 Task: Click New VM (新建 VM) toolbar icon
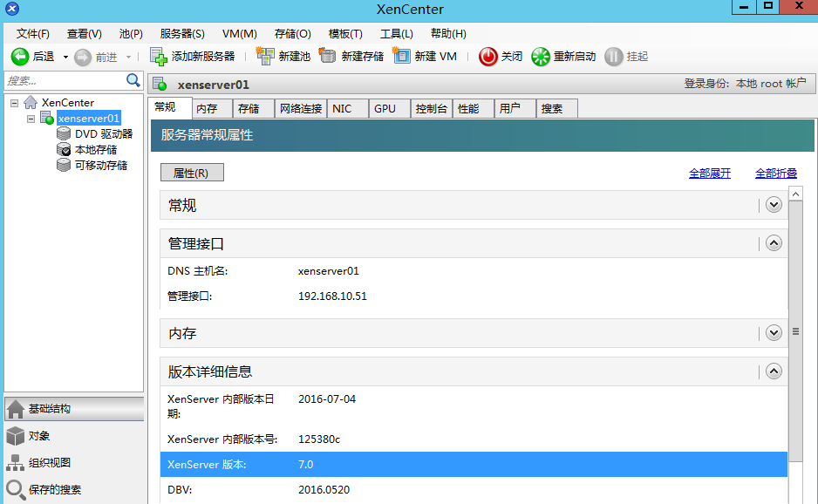click(x=401, y=55)
